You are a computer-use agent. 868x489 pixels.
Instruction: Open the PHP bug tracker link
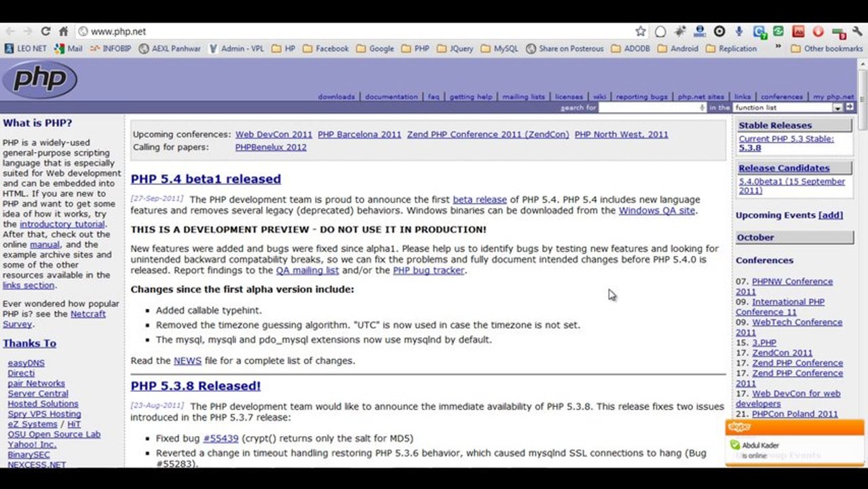coord(429,270)
